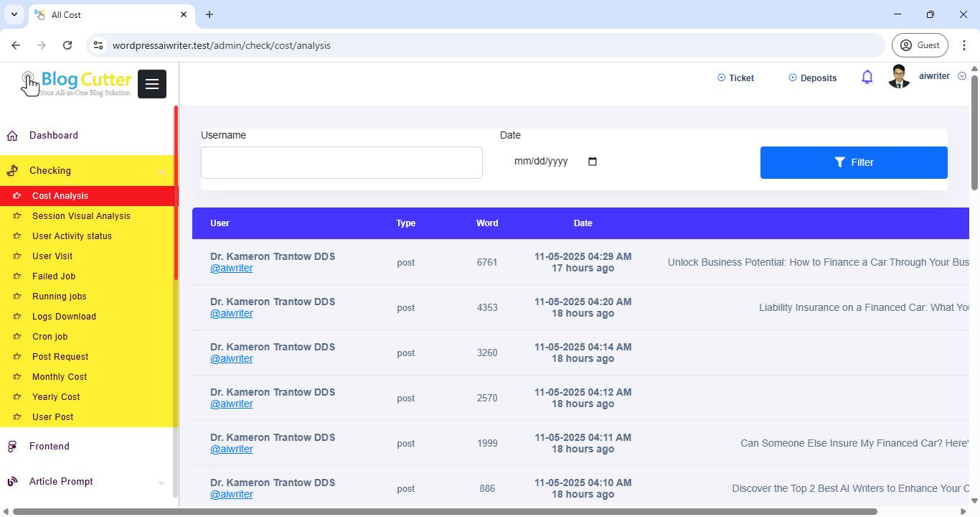Click the horizontal scrollbar at bottom
The width and height of the screenshot is (980, 517).
(445, 512)
